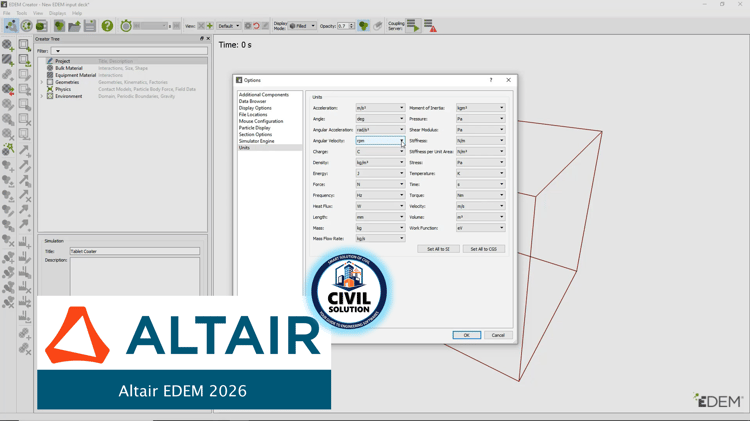Select Physics in Creator Tree
This screenshot has width=750, height=421.
click(63, 89)
